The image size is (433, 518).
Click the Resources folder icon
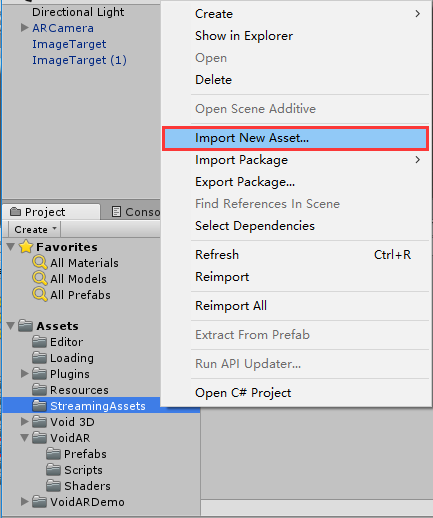(39, 390)
